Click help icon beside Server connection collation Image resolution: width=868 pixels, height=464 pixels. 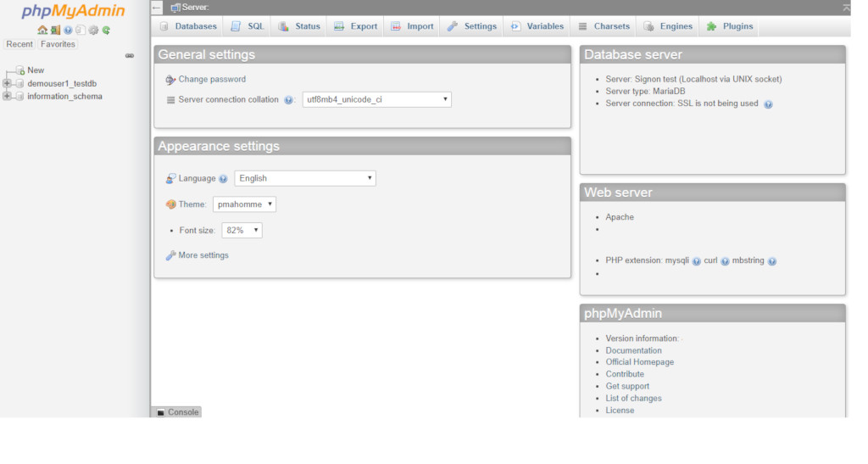288,100
